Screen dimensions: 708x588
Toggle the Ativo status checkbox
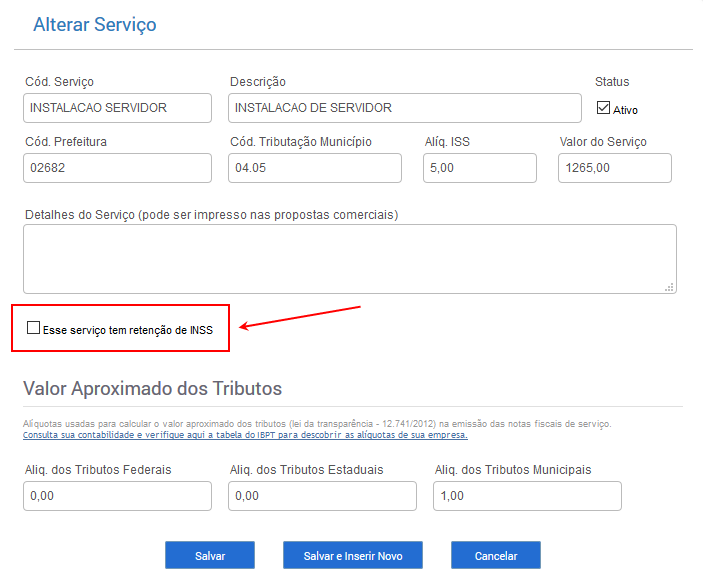(603, 108)
